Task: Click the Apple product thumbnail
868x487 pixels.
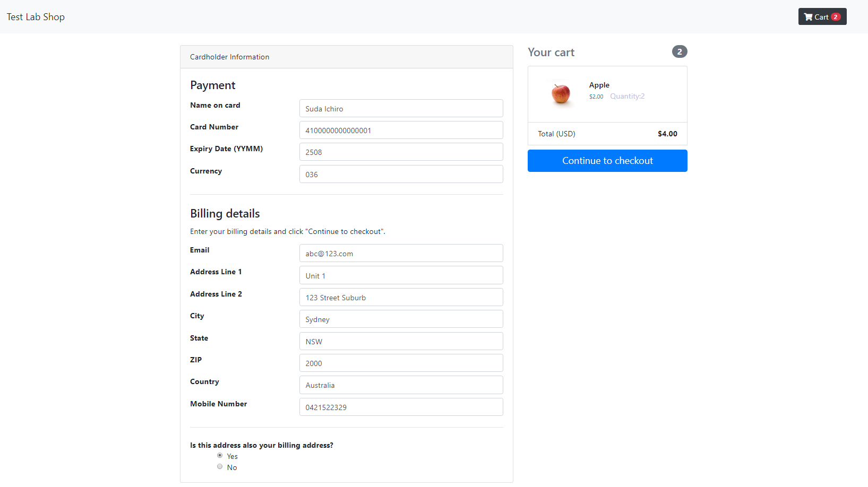Action: click(x=561, y=94)
